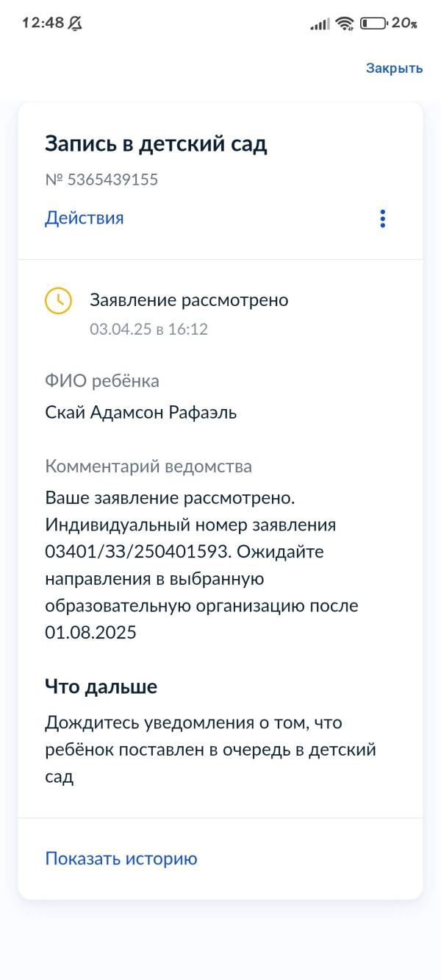Screen dimensions: 441x980
Task: Tap child's name Скай Адамсон Рафаэль
Action: point(141,413)
